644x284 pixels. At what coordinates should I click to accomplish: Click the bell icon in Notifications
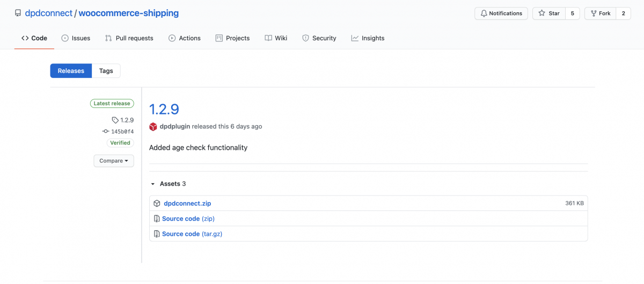(x=484, y=13)
